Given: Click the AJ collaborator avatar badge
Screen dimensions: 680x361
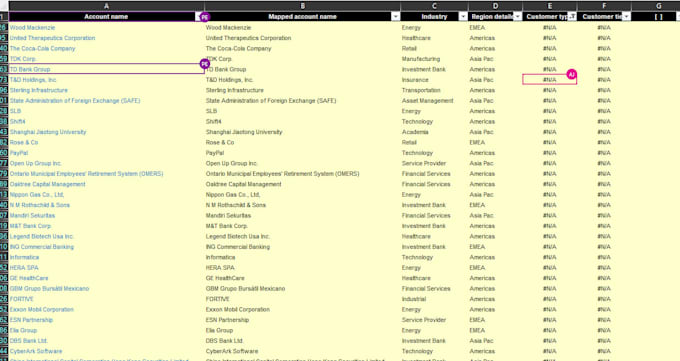Looking at the screenshot, I should 572,74.
